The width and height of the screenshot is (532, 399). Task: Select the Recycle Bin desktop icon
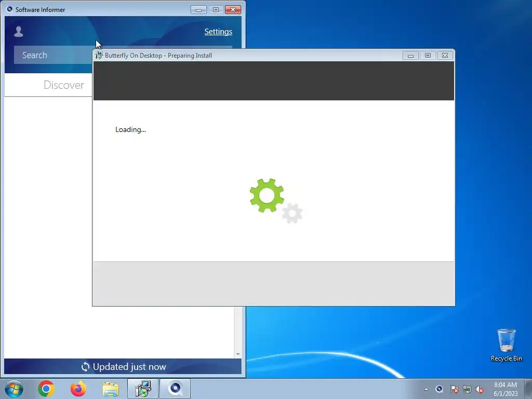[506, 345]
